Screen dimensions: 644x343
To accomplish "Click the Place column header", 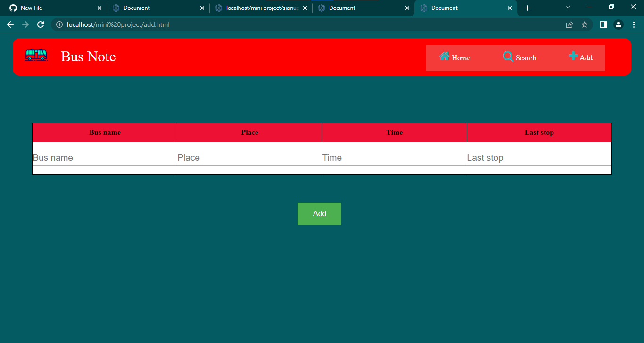I will (x=249, y=132).
